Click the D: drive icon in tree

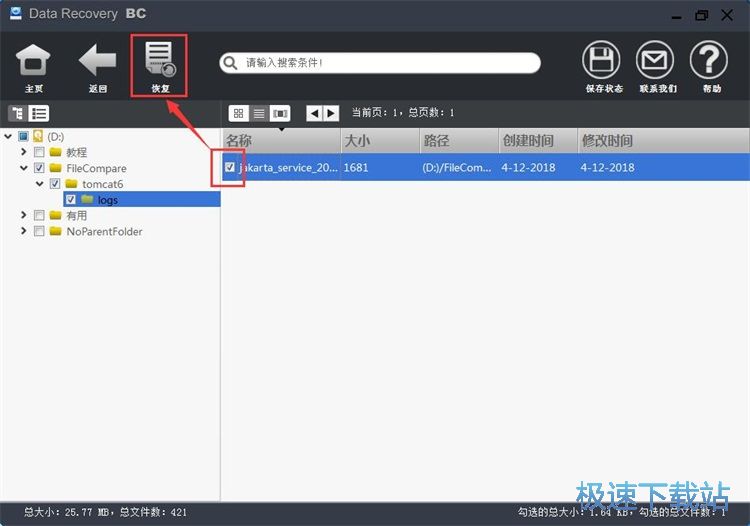pyautogui.click(x=38, y=136)
